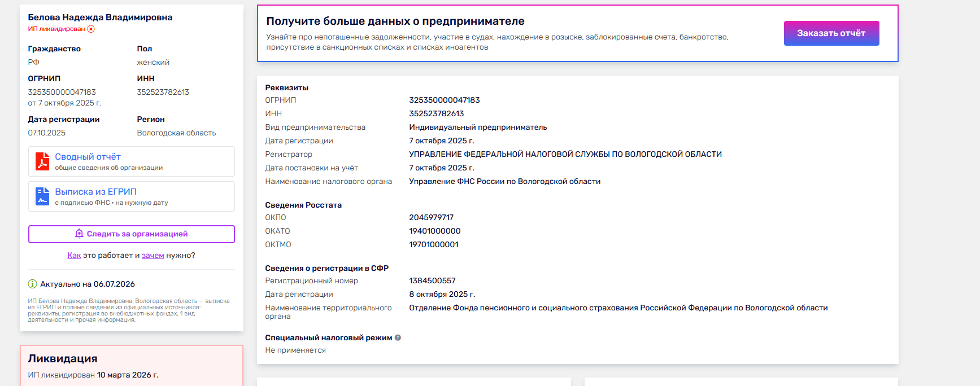980x386 pixels.
Task: Click the ОГРНИП value 325350000047183 in Реквизиты
Action: [445, 100]
